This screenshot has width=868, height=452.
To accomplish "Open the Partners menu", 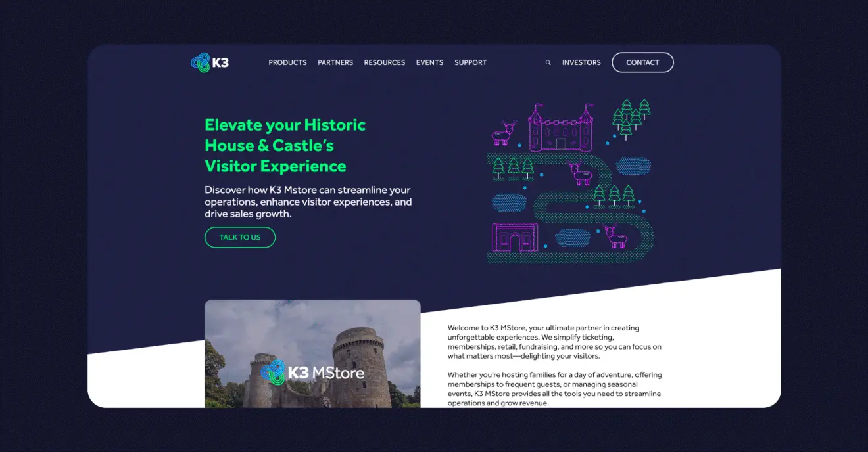I will tap(335, 62).
